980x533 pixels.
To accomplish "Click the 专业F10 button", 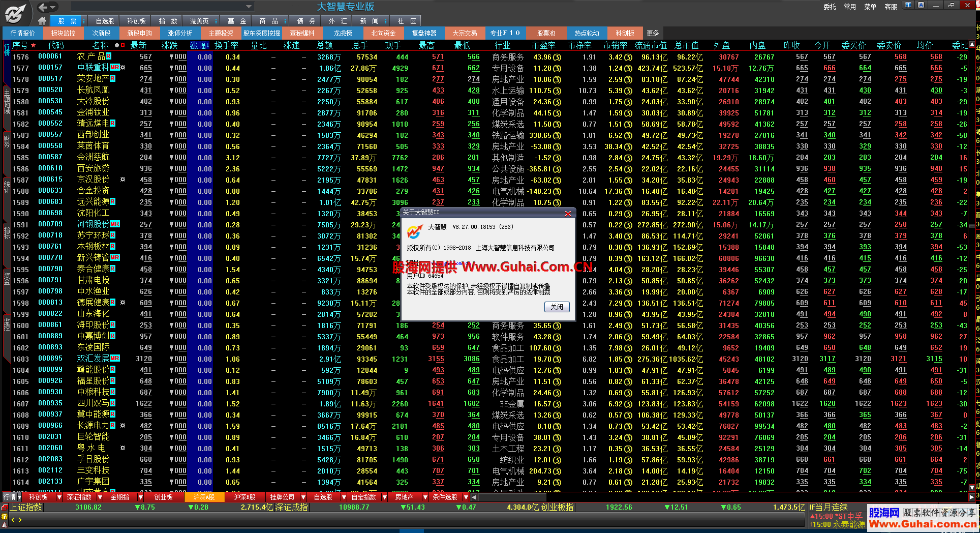I will pos(505,33).
